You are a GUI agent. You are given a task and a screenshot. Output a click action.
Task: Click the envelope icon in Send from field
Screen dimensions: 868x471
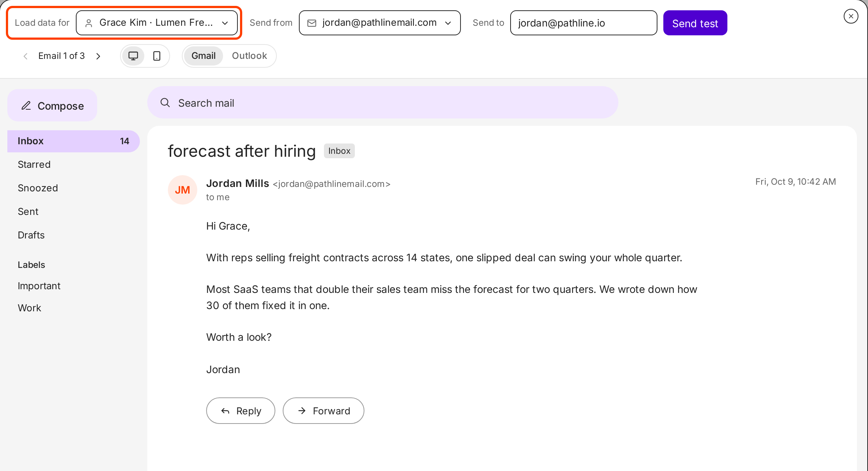coord(312,23)
